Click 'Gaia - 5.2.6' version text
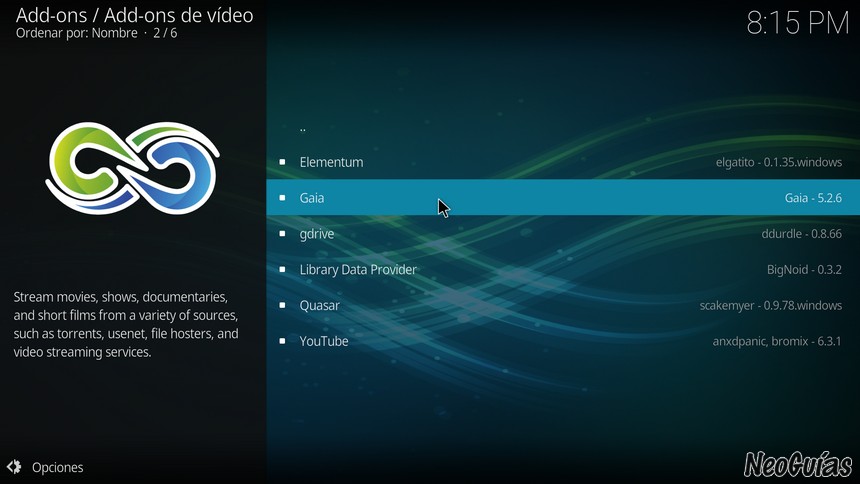Image resolution: width=860 pixels, height=484 pixels. (813, 198)
